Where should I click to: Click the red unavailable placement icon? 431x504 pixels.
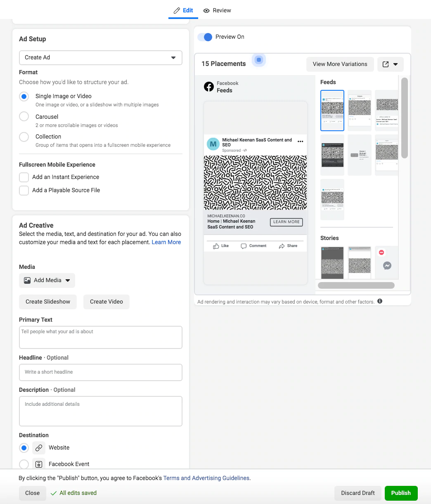381,252
